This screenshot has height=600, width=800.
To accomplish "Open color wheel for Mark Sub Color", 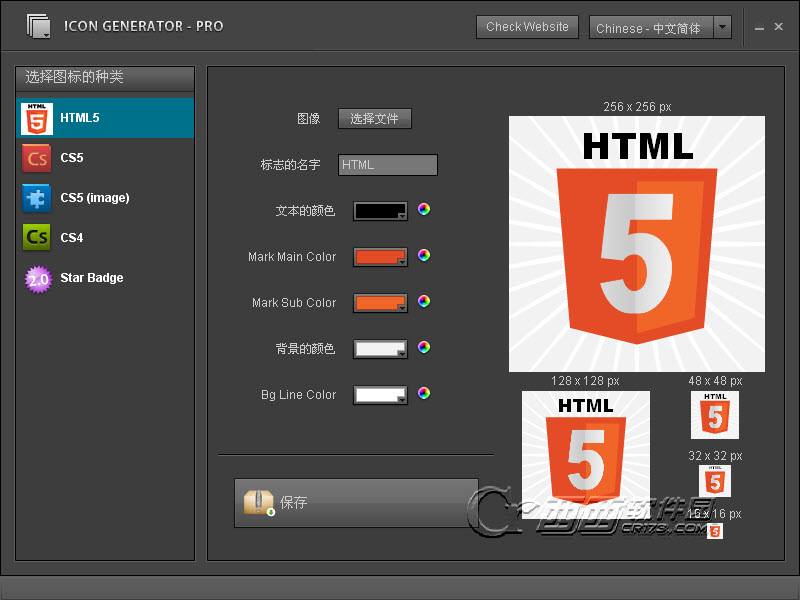I will (x=424, y=301).
